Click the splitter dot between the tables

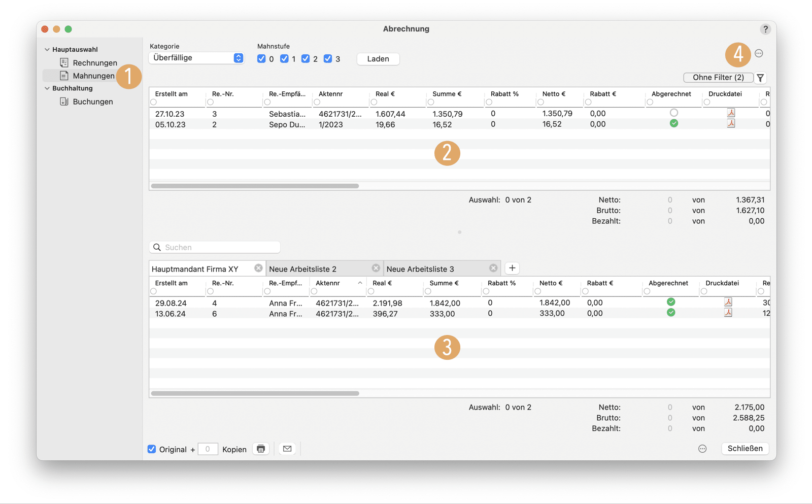[x=459, y=232]
